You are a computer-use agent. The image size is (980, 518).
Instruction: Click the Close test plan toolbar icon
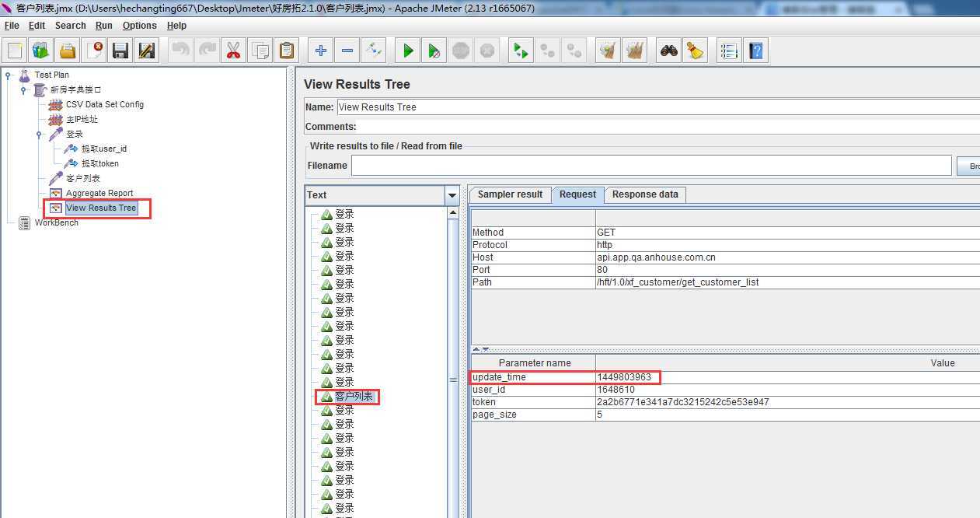tap(94, 51)
